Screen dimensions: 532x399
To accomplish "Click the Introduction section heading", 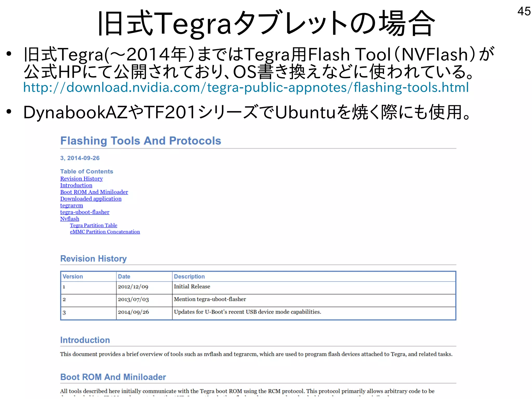I will [85, 340].
